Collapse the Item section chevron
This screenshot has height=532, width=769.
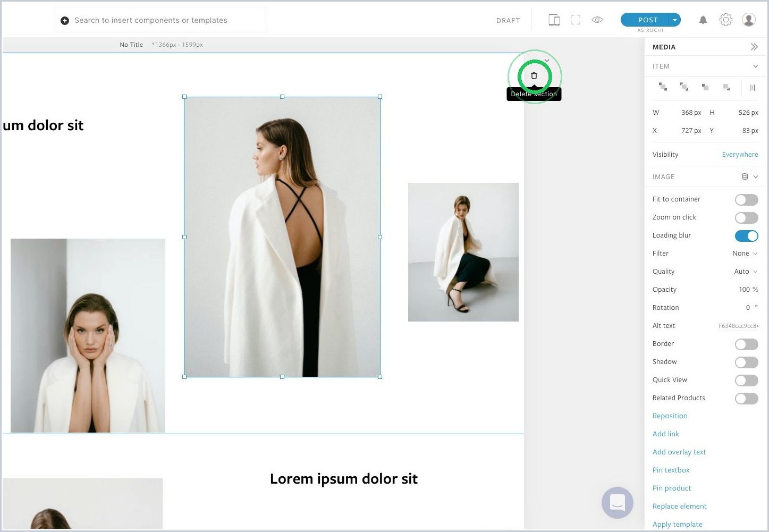[x=755, y=66]
